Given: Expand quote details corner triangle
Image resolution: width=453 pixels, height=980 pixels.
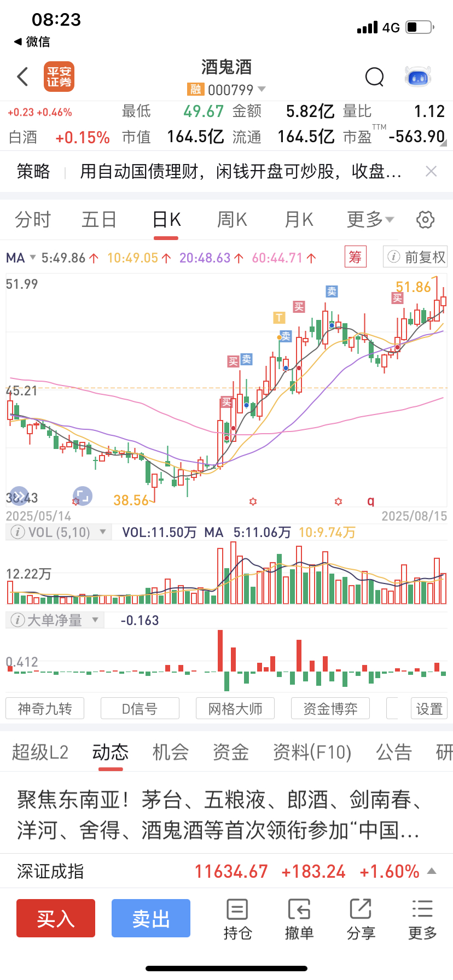Looking at the screenshot, I should click(443, 143).
